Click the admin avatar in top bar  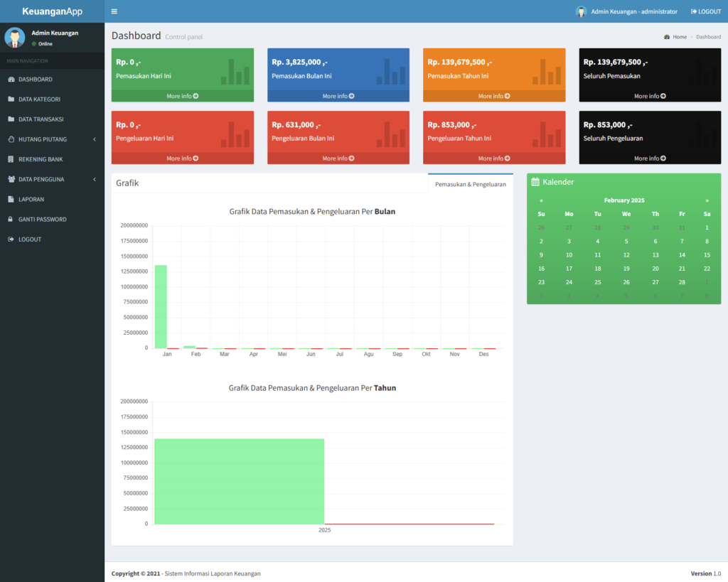581,11
